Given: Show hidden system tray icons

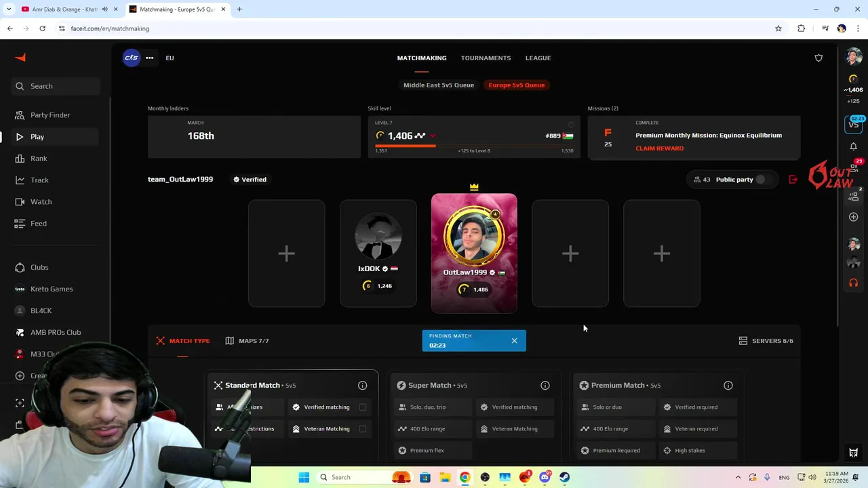Looking at the screenshot, I should [738, 477].
